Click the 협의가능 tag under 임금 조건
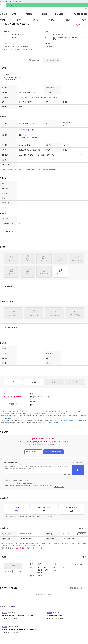Viewport: 88px width, 644px height. 65,125
